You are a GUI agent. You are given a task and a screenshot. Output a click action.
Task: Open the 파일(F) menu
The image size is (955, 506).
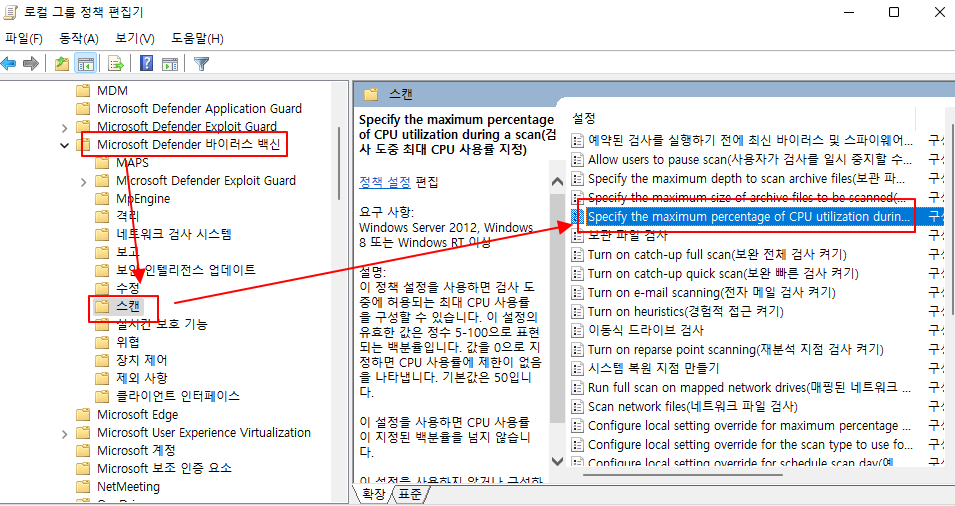[x=24, y=38]
